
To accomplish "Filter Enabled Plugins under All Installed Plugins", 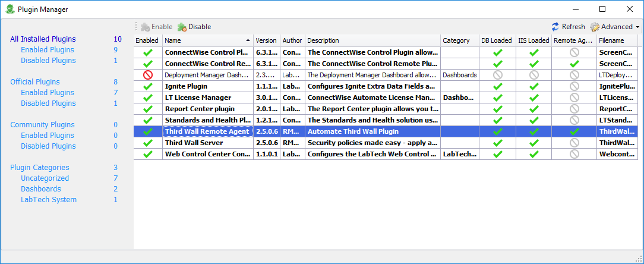I will (x=48, y=50).
